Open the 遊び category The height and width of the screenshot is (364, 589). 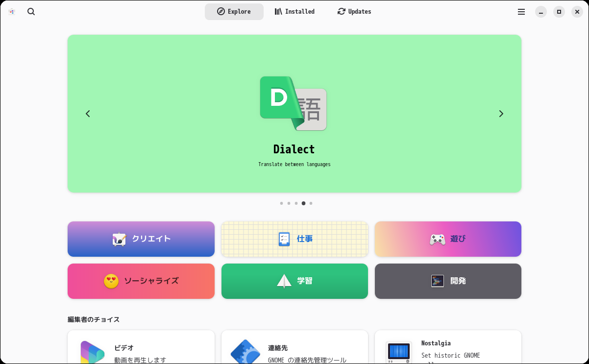448,239
